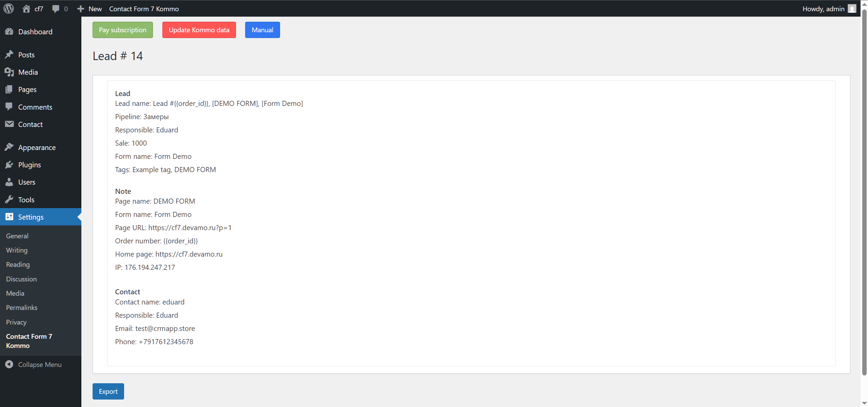
Task: Open the New item menu
Action: tap(89, 8)
